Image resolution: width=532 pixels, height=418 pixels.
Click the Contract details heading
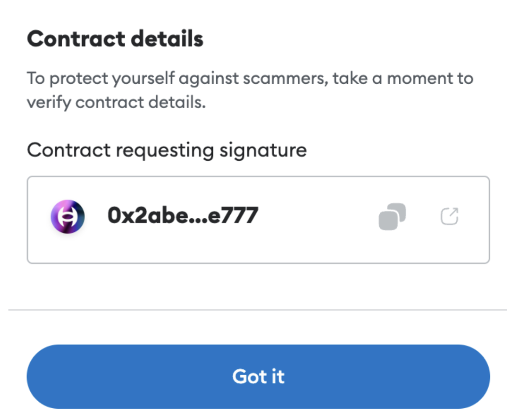(115, 39)
